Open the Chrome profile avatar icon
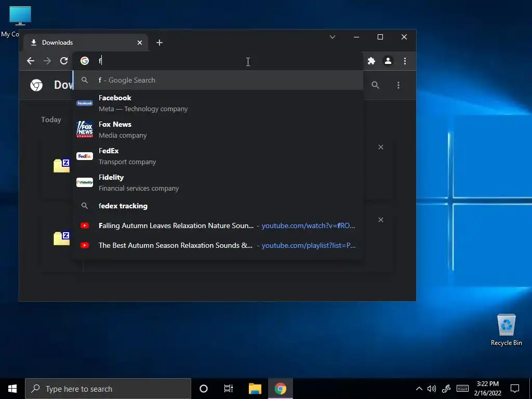The height and width of the screenshot is (399, 532). 388,61
